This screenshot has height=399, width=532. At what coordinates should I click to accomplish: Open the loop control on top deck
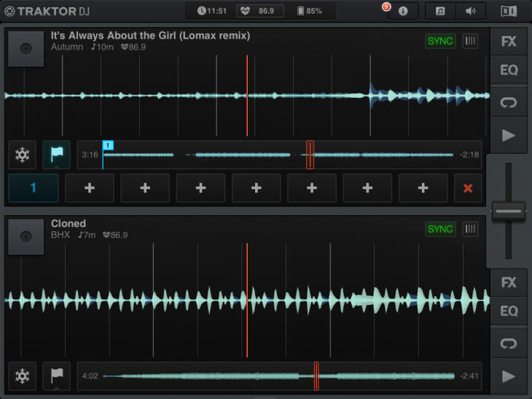[x=509, y=103]
